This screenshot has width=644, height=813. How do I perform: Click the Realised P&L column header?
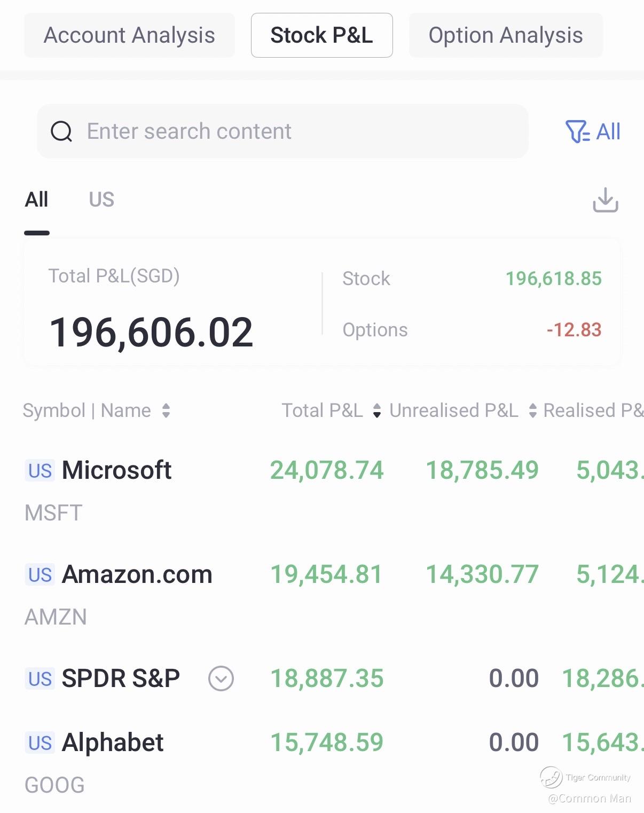pyautogui.click(x=593, y=411)
